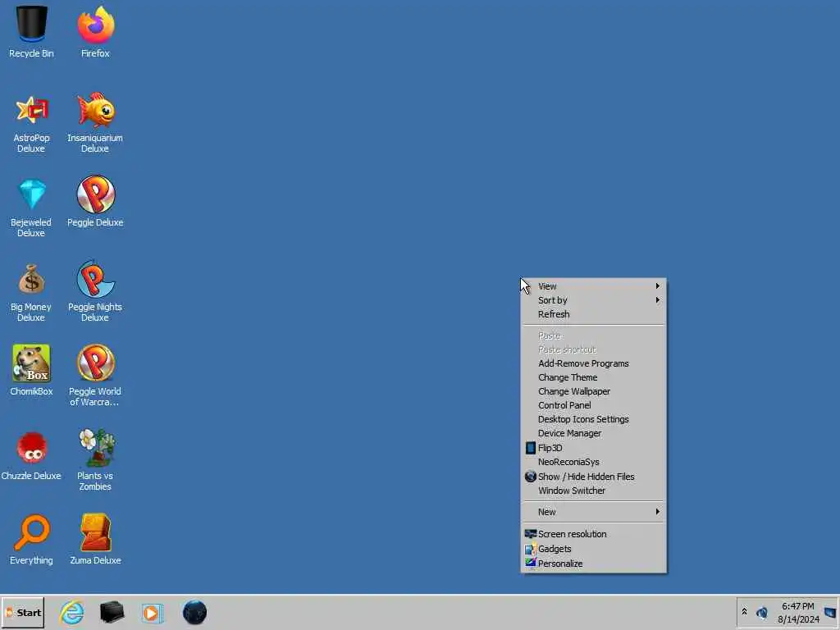The height and width of the screenshot is (630, 840).
Task: Select Change Wallpaper menu entry
Action: [594, 391]
